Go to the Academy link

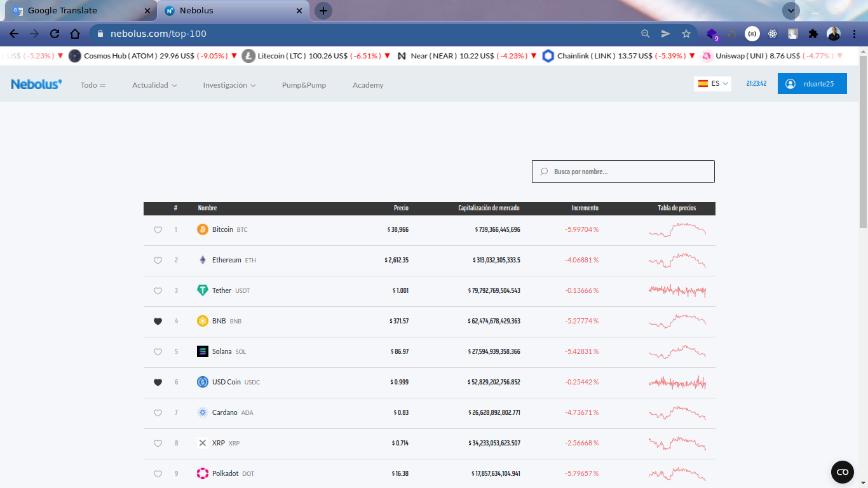coord(368,85)
